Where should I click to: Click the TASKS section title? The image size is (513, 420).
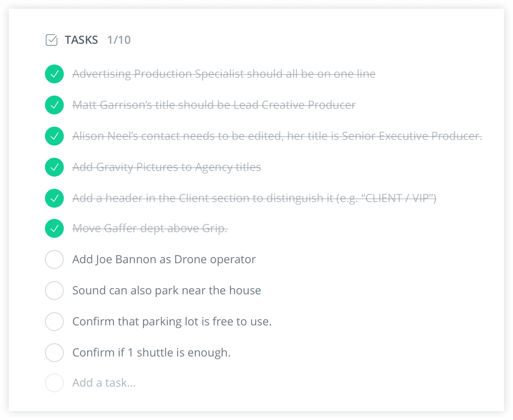pos(81,40)
